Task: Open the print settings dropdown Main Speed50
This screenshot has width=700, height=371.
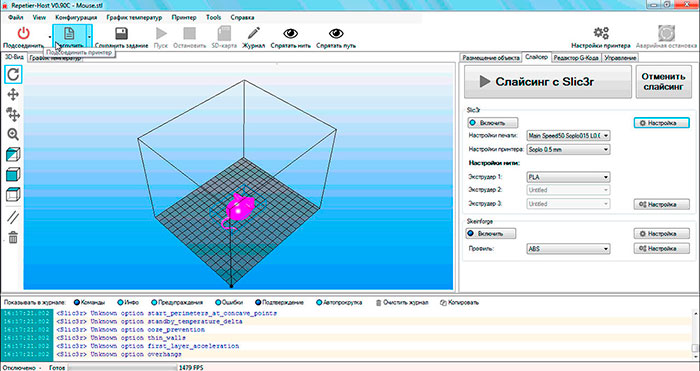Action: coord(568,136)
